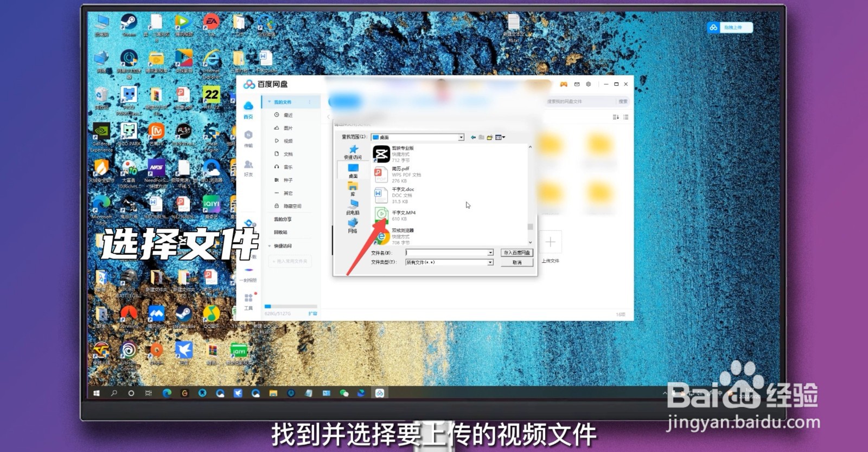Click the 扩容 storage expansion link
The height and width of the screenshot is (452, 868).
click(x=312, y=314)
